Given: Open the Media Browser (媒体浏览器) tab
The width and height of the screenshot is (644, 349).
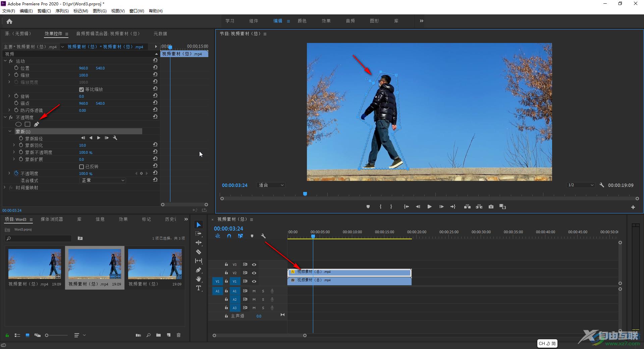Looking at the screenshot, I should tap(52, 219).
